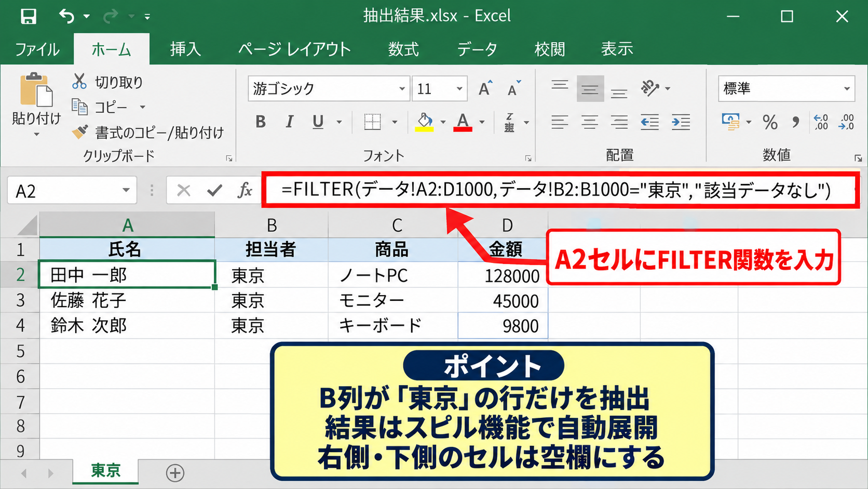Click increase decimal places icon
Viewport: 868px width, 489px height.
pos(821,122)
